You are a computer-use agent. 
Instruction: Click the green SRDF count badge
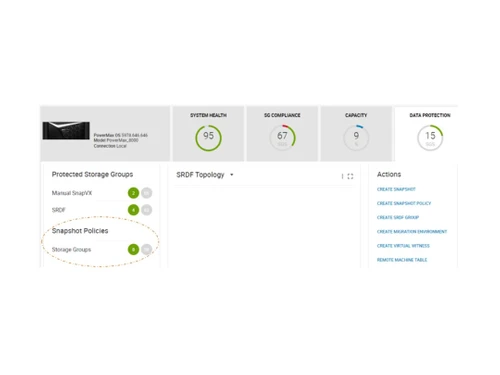133,210
